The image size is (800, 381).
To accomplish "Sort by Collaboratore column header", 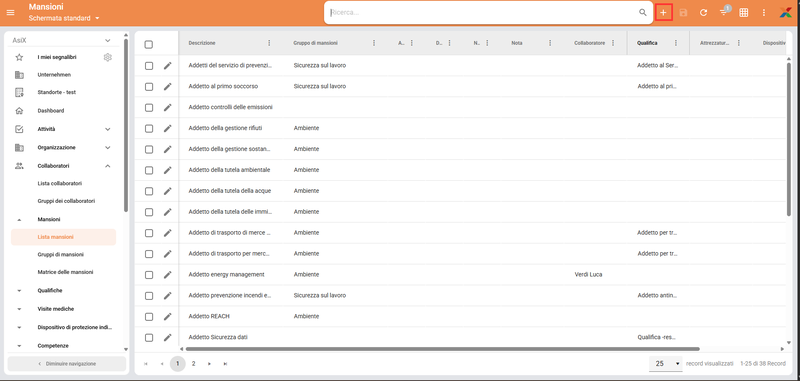I will click(589, 43).
